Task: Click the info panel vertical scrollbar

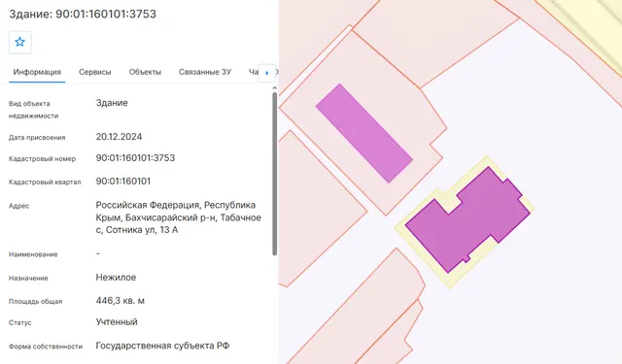Action: pos(274,174)
